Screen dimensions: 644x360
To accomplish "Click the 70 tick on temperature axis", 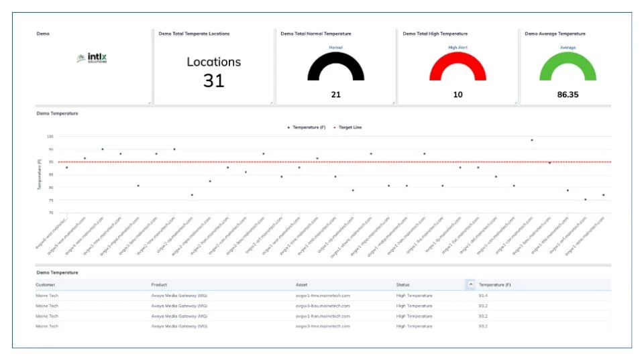I will coord(51,213).
